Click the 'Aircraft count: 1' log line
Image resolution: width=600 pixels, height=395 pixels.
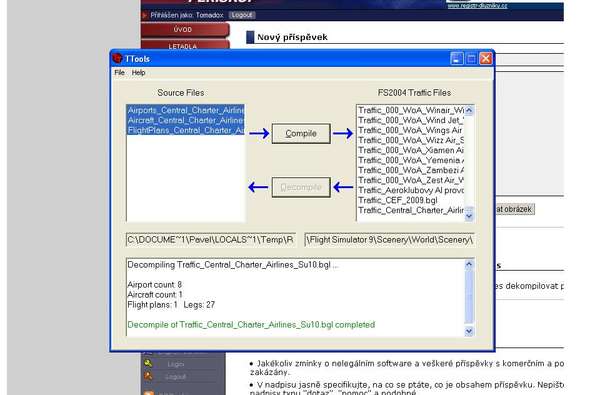click(155, 295)
